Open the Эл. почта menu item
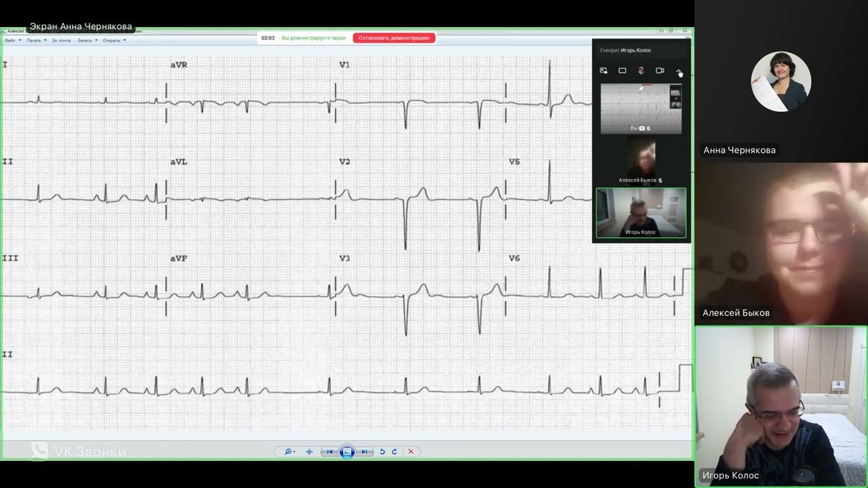The height and width of the screenshot is (488, 868). [x=61, y=41]
